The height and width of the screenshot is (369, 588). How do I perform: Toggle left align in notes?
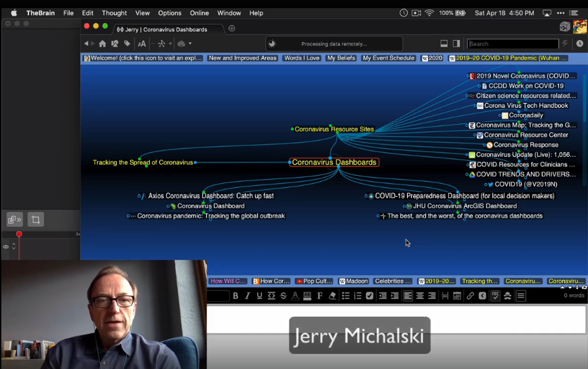pos(408,296)
